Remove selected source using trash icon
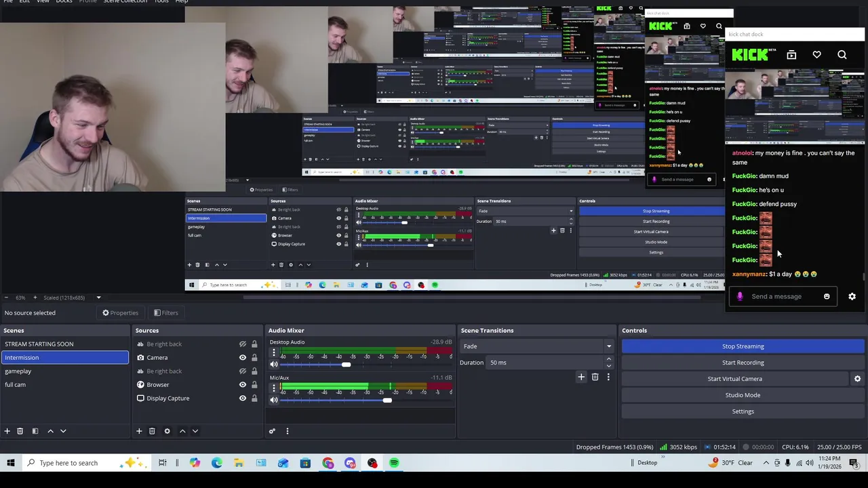The height and width of the screenshot is (488, 868). point(152,431)
